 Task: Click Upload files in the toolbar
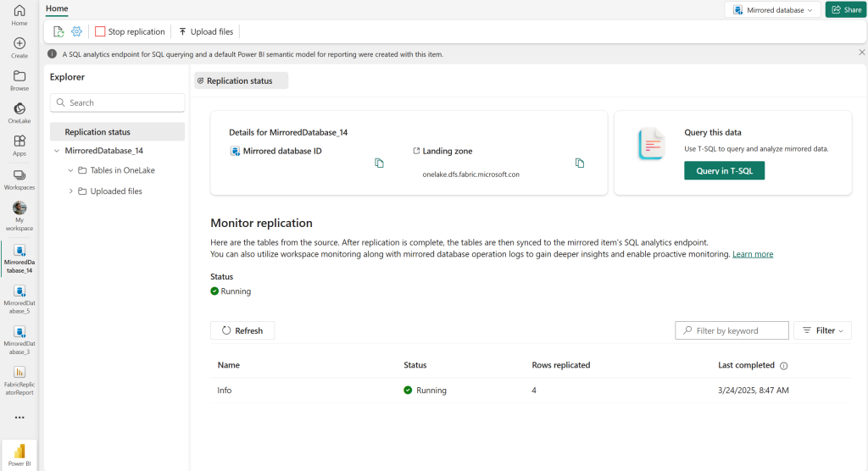[x=206, y=31]
